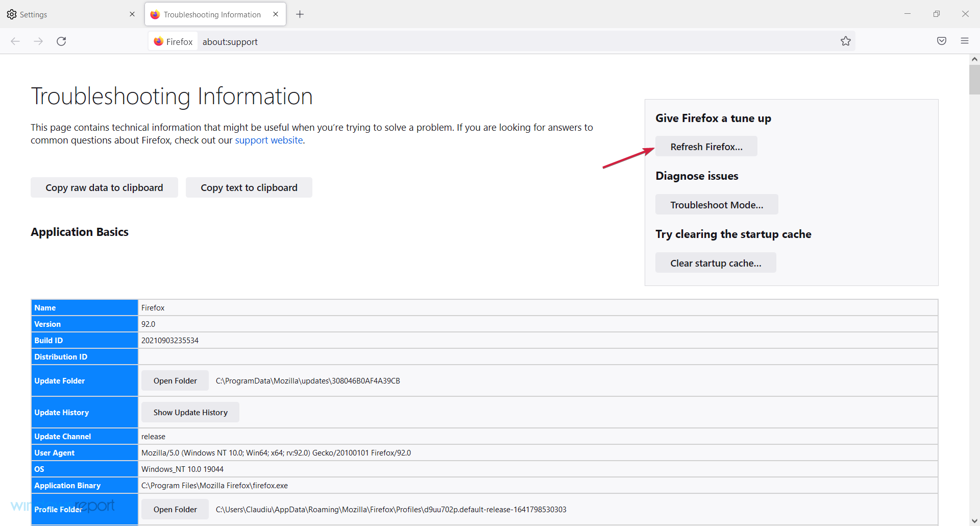Click Try clearing the startup cache heading
Screen dimensions: 980x526
click(x=733, y=234)
